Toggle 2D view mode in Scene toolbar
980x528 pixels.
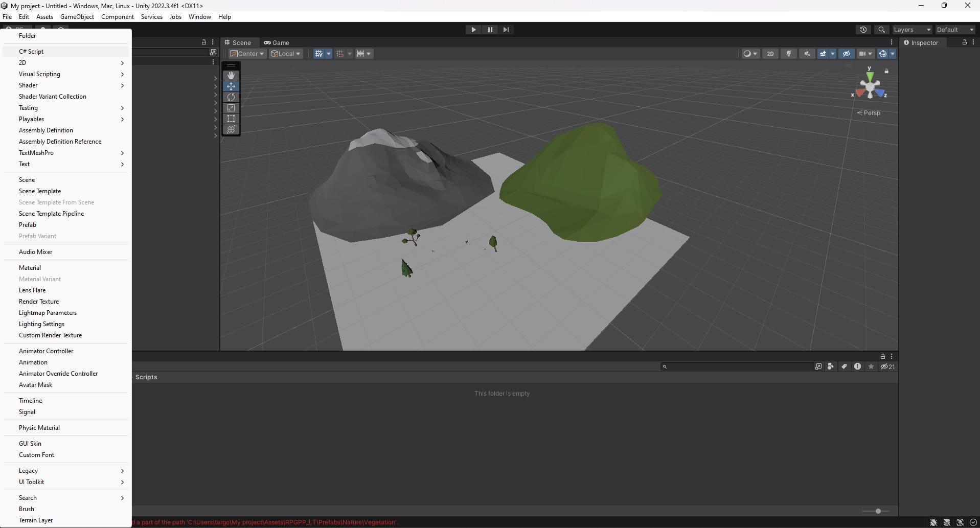point(770,54)
